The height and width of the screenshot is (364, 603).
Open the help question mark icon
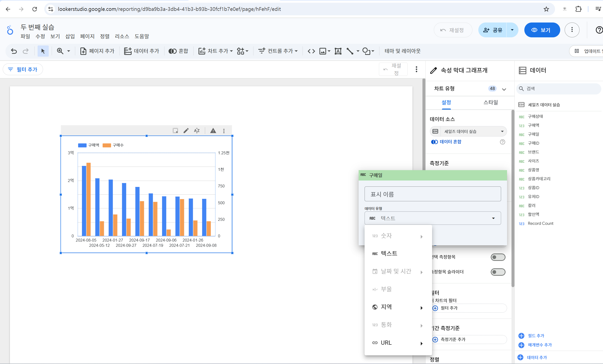[x=599, y=30]
